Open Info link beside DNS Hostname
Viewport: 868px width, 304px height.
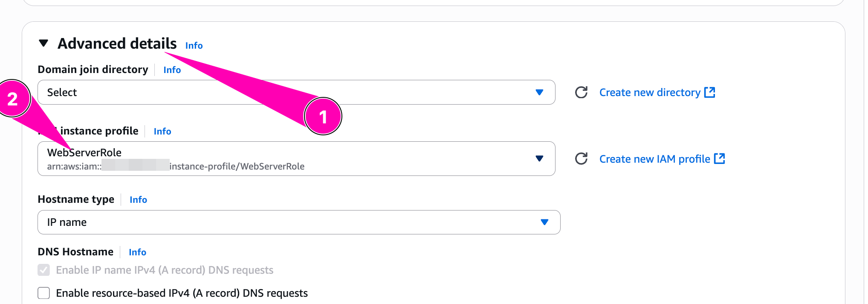tap(138, 252)
